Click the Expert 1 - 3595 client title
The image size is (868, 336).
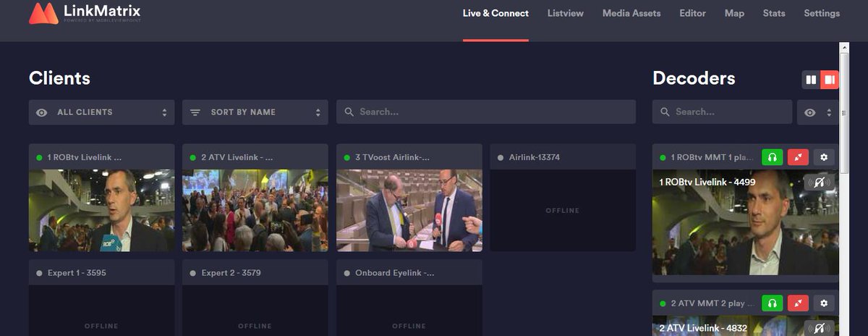pos(77,273)
